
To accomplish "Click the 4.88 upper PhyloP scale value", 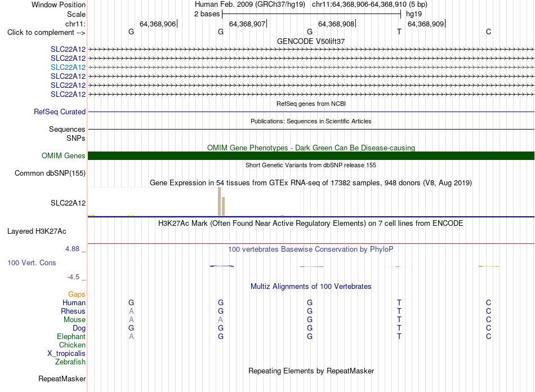I will pos(72,249).
